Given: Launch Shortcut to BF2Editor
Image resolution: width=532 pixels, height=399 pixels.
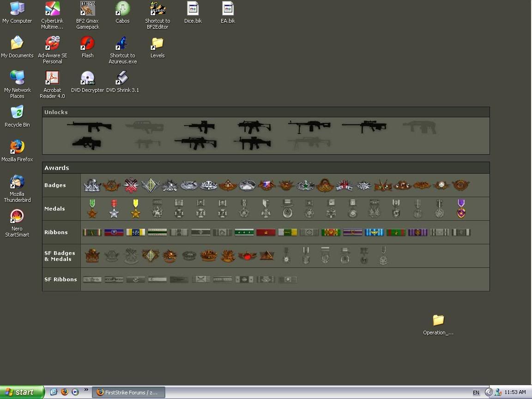Looking at the screenshot, I should (157, 15).
